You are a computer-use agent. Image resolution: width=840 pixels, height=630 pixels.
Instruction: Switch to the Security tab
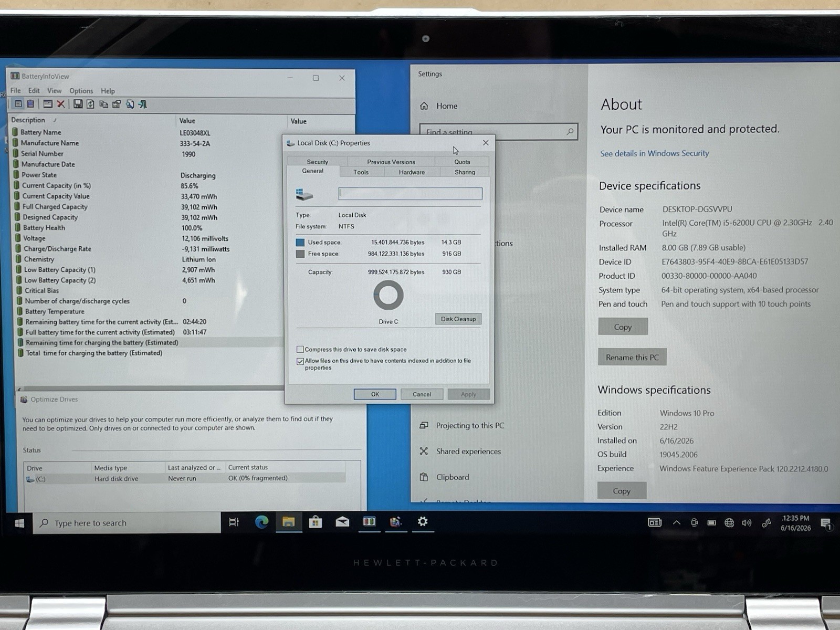pos(317,162)
